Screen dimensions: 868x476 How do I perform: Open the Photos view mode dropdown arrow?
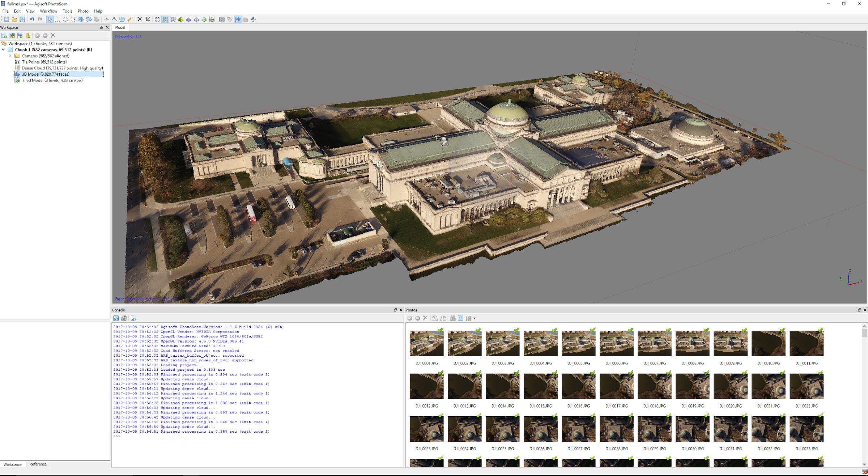474,318
